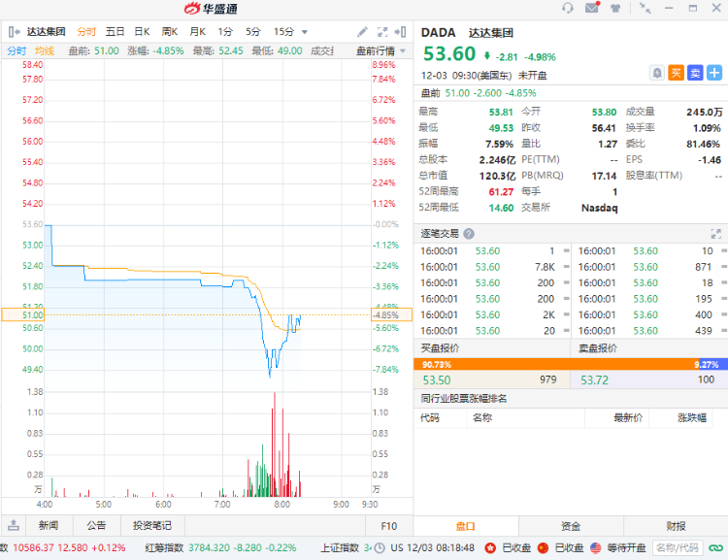Viewport: 728px width, 560px height.
Task: Switch to 1分 chart tab
Action: pos(225,32)
